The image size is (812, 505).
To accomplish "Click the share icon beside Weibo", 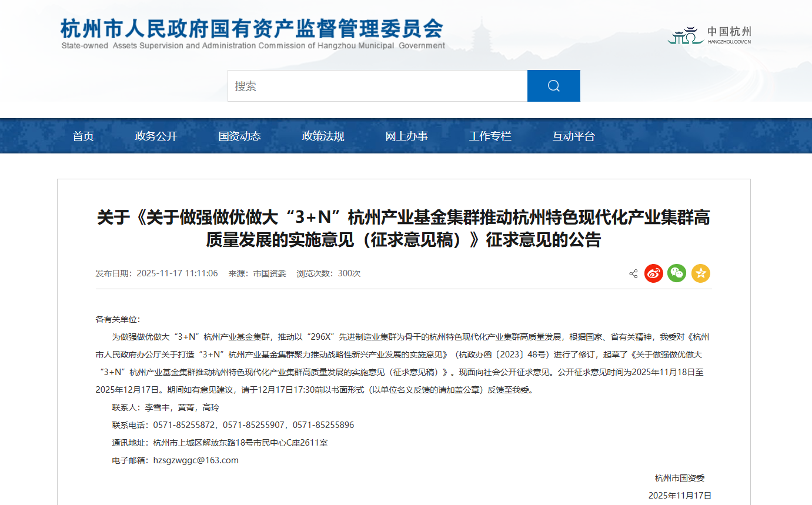I will (633, 274).
